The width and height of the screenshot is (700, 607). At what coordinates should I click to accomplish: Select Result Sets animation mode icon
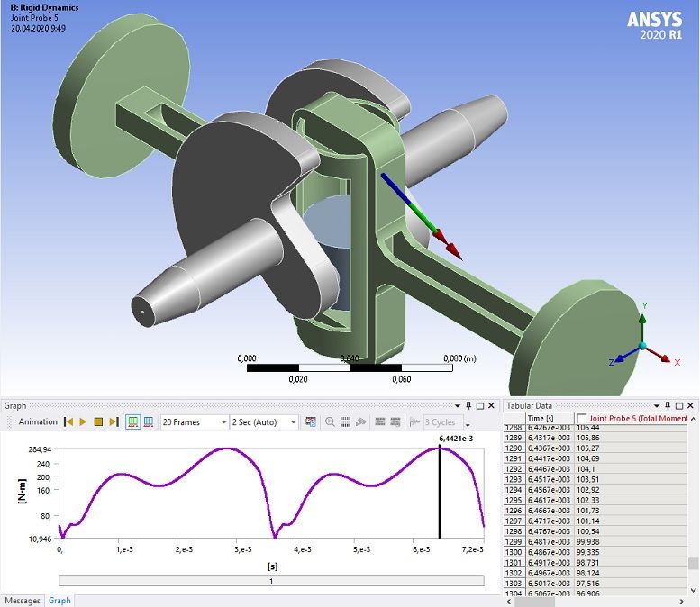tap(147, 421)
